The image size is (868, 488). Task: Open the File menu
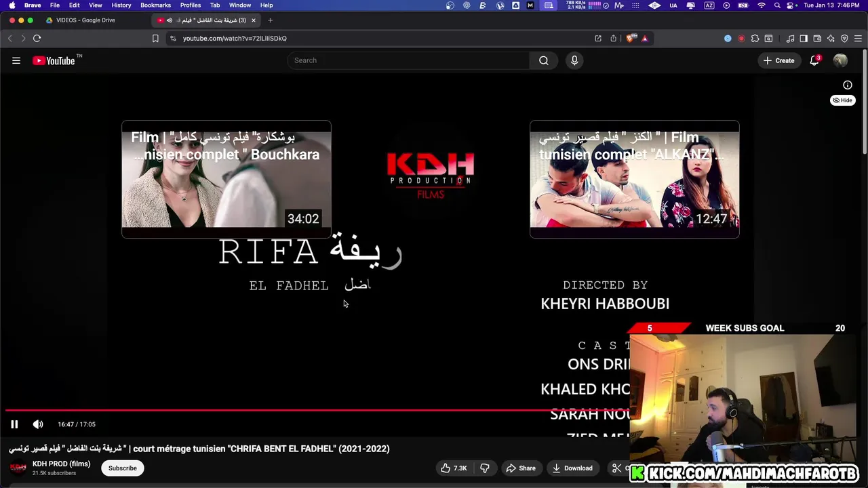(55, 5)
